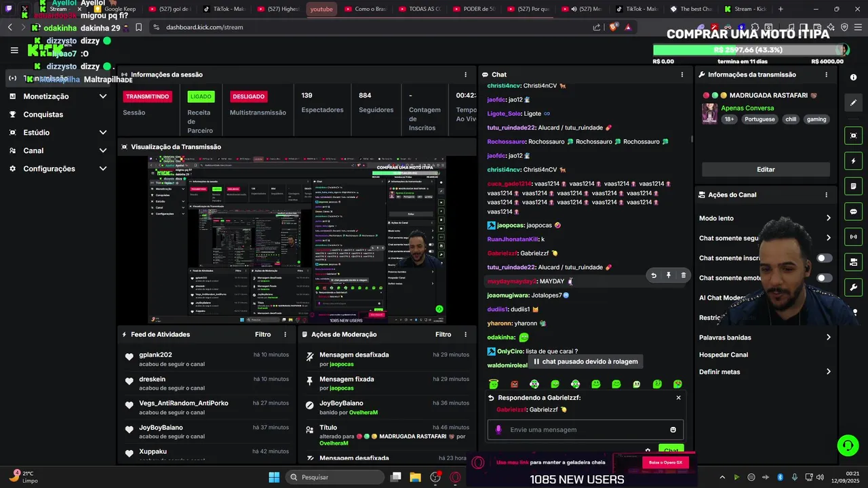Click DESLIGADO multitransmissão badge
This screenshot has width=868, height=488.
[248, 96]
